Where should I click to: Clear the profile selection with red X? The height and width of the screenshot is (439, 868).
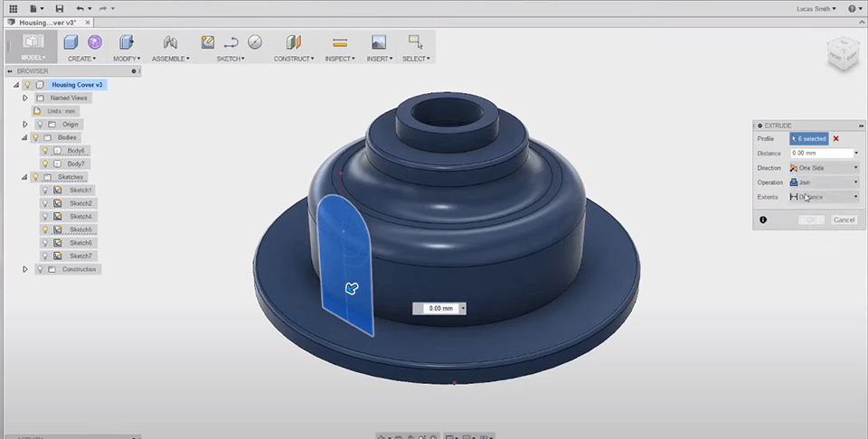(835, 138)
